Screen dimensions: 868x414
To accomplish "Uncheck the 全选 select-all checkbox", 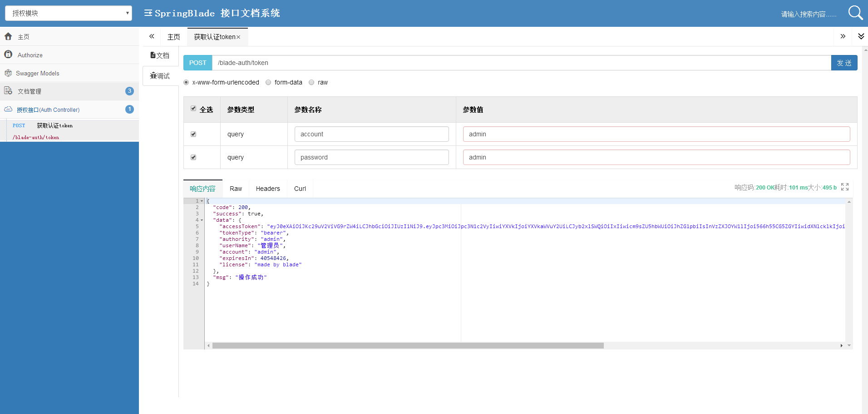I will 193,109.
